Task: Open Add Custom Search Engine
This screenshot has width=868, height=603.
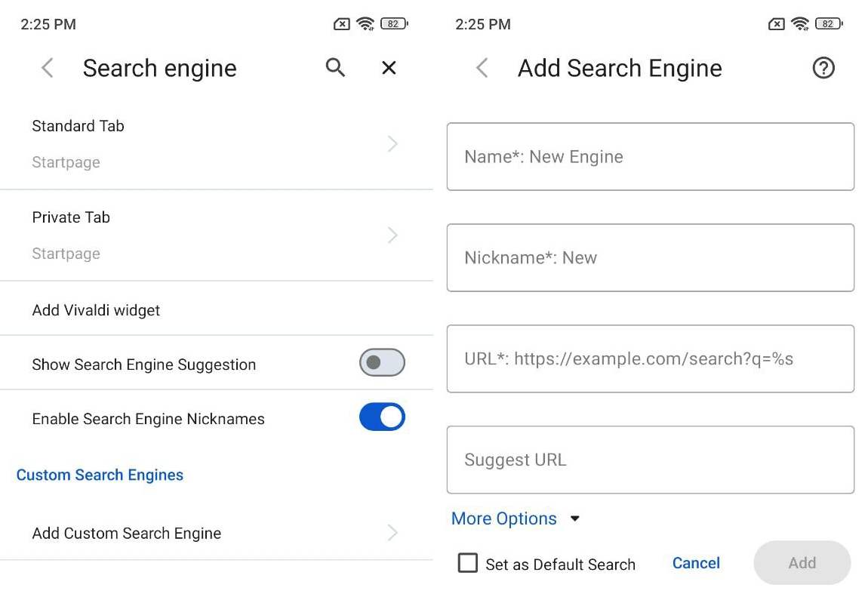Action: tap(217, 533)
